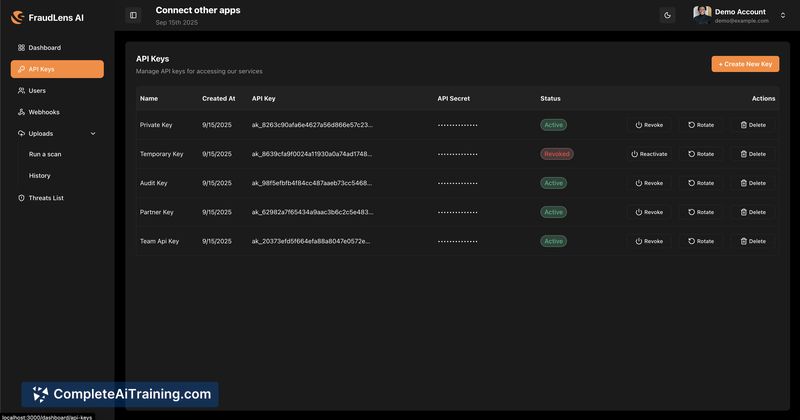Delete the Team Api Key
Image resolution: width=800 pixels, height=420 pixels.
pyautogui.click(x=753, y=241)
